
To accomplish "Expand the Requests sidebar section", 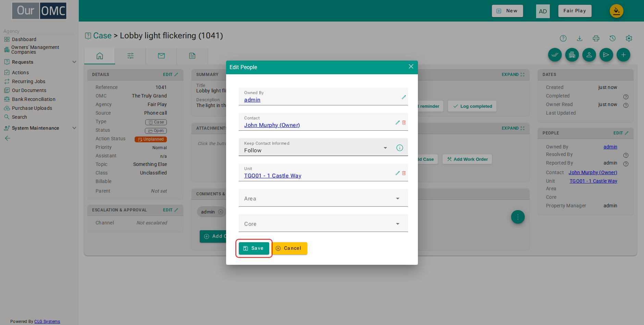I will [x=39, y=62].
